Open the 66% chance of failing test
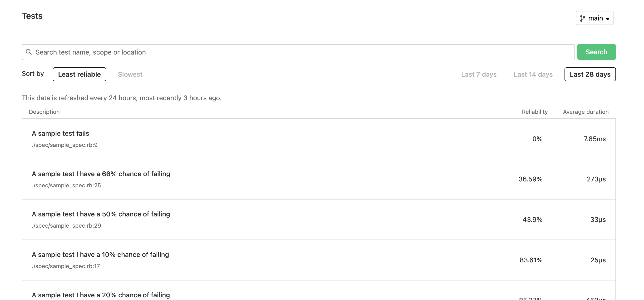 click(101, 174)
